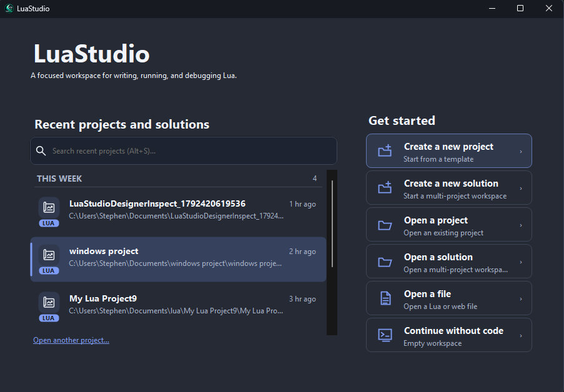The height and width of the screenshot is (392, 564).
Task: Select Open a project card
Action: [x=449, y=225]
